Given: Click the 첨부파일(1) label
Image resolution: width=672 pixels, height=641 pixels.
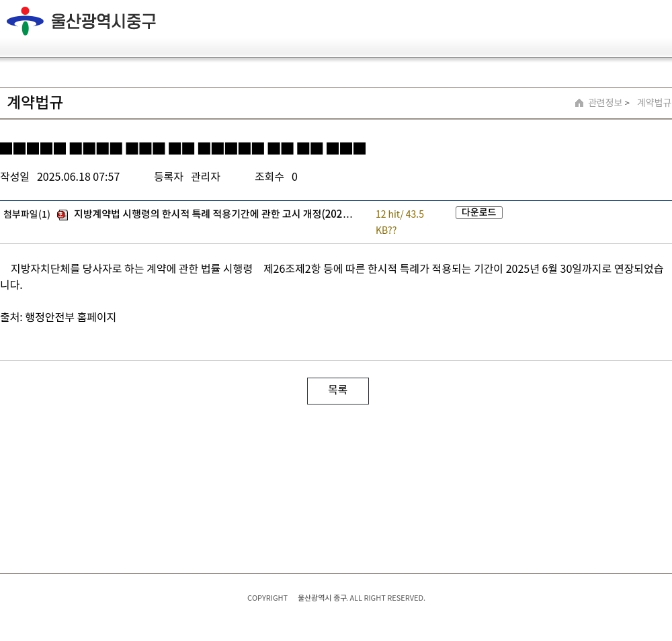Looking at the screenshot, I should (x=27, y=214).
